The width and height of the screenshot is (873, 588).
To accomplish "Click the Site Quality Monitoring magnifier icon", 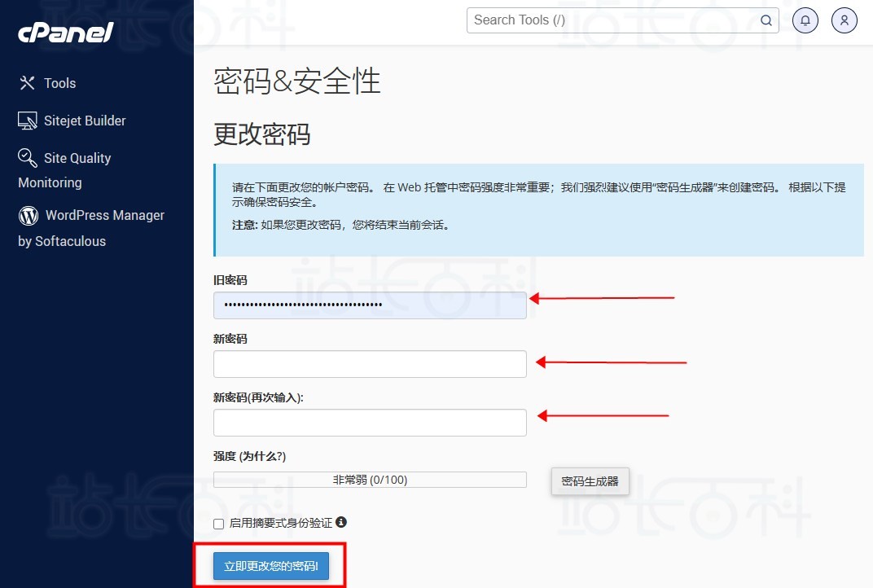I will tap(28, 157).
